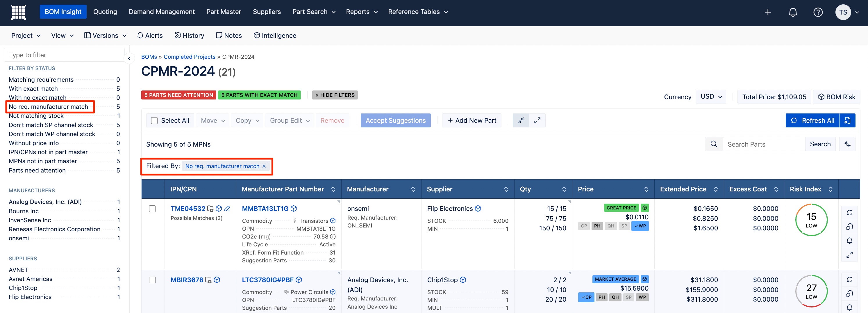Click the CO2e info icon
The height and width of the screenshot is (313, 868).
(x=333, y=237)
